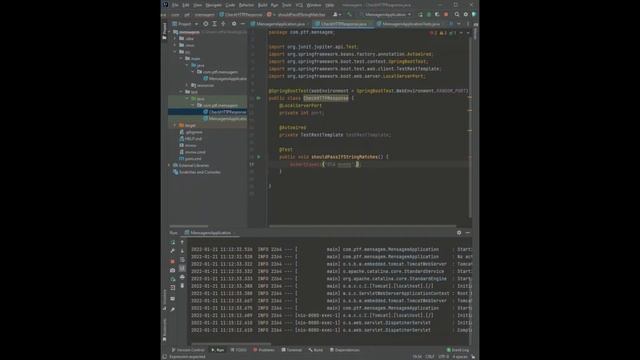
Task: Open the Code menu
Action: (230, 5)
